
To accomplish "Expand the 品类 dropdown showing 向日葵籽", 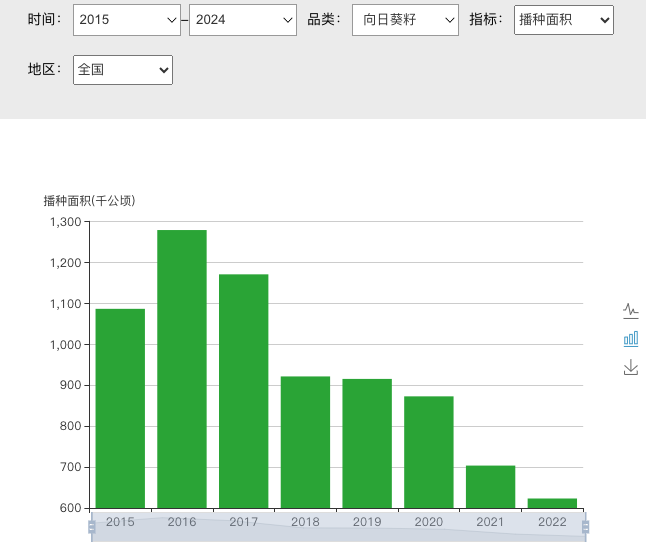I will pos(405,20).
